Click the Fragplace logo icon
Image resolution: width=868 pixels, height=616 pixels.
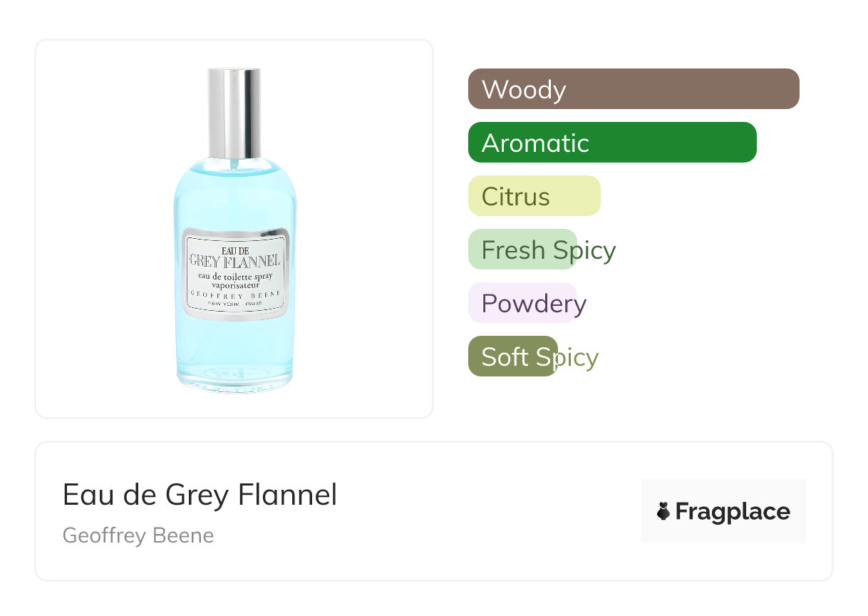(663, 511)
